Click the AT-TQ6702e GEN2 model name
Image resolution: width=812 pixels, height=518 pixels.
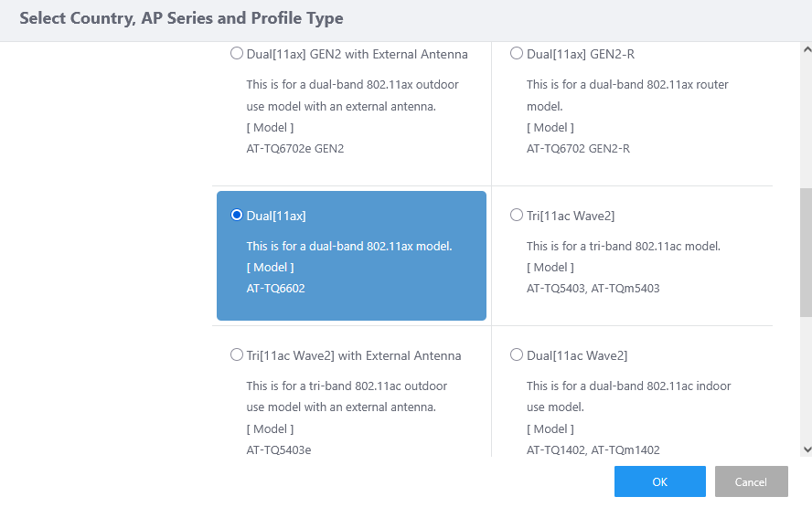(294, 149)
